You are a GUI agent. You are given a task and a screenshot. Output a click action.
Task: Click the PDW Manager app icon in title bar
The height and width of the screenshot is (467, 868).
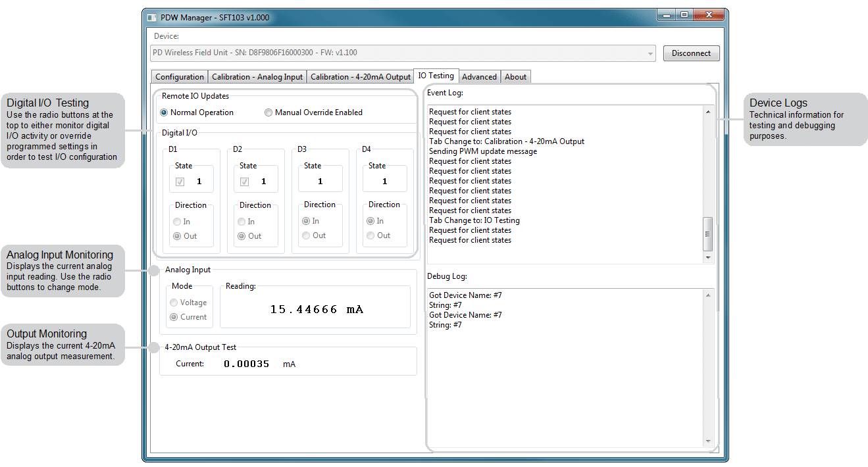click(x=152, y=17)
